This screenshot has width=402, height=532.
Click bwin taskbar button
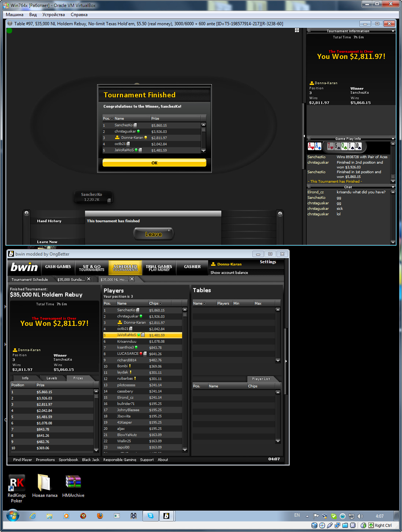tap(166, 516)
